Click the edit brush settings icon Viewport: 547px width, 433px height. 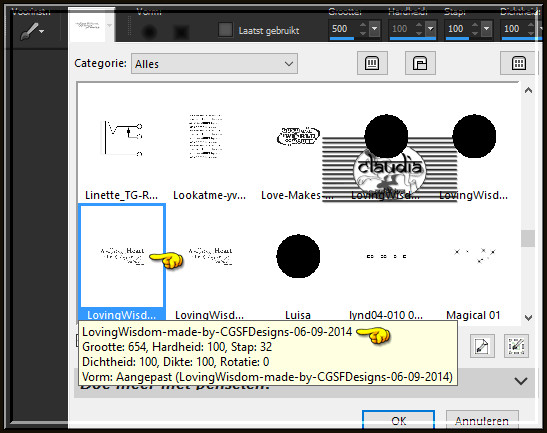pyautogui.click(x=516, y=346)
